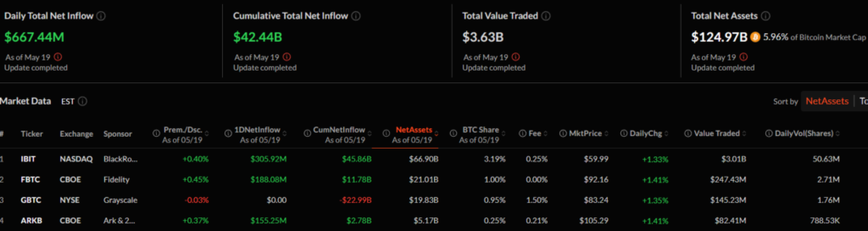This screenshot has height=231, width=868.
Task: Click the orange Bitcoin coin icon
Action: (x=755, y=37)
